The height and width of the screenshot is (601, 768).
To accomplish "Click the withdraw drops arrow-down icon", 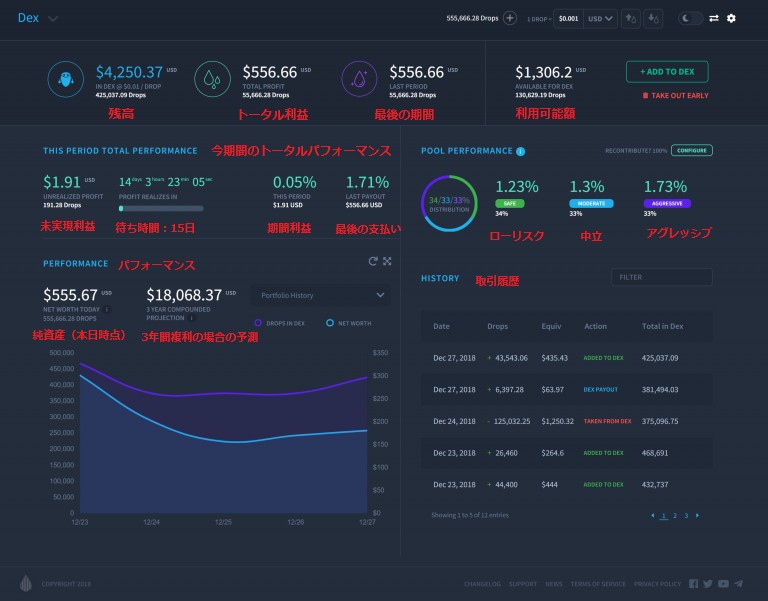I will point(653,18).
